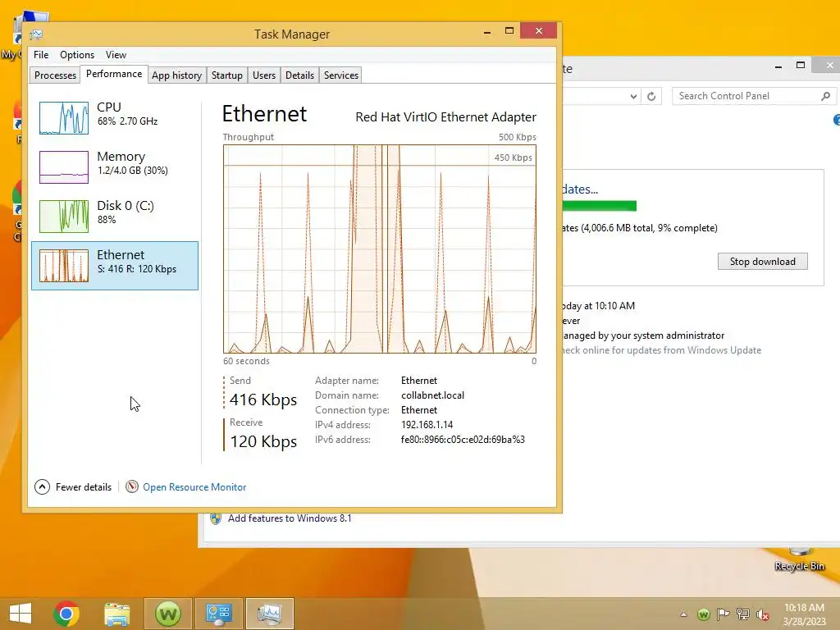Open the green W app on taskbar

coord(167,614)
